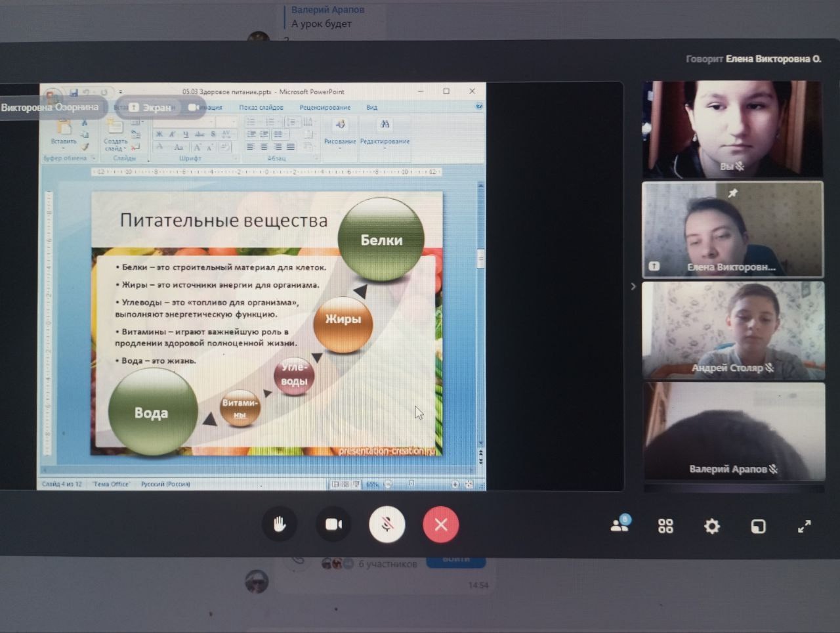Click the zoom-in plus in PowerPoint status bar
840x633 pixels.
point(455,484)
